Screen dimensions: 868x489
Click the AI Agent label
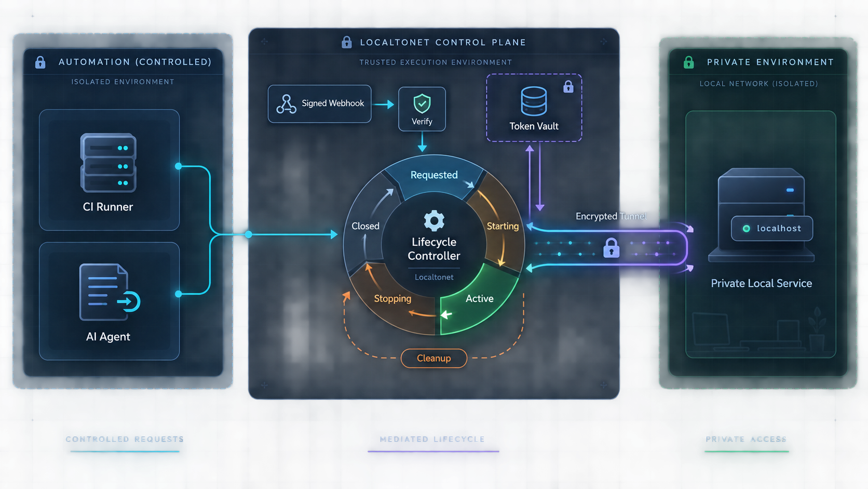pos(108,337)
